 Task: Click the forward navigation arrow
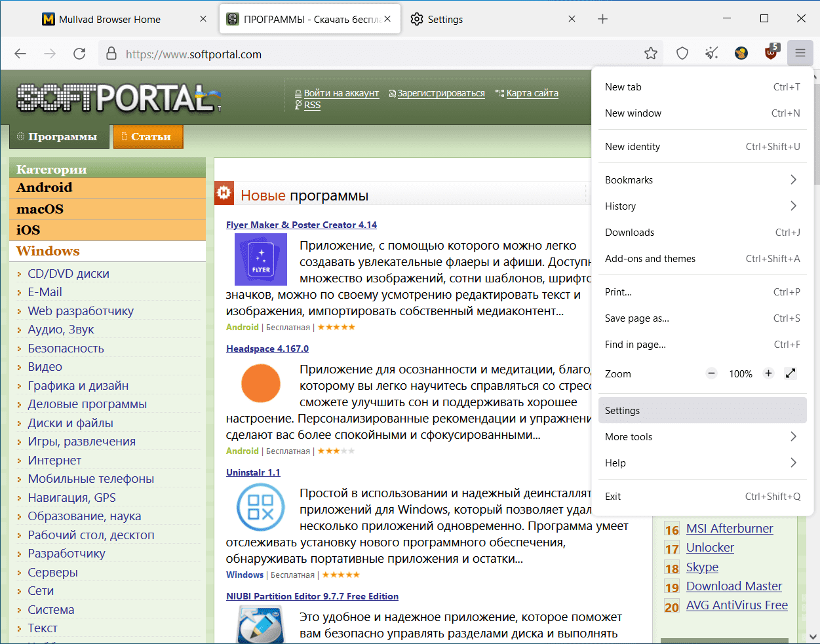pyautogui.click(x=50, y=54)
